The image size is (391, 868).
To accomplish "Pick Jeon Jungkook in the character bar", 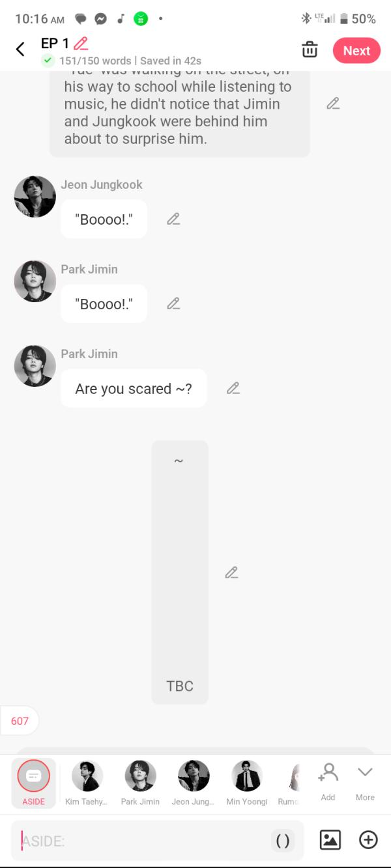I will [x=194, y=783].
